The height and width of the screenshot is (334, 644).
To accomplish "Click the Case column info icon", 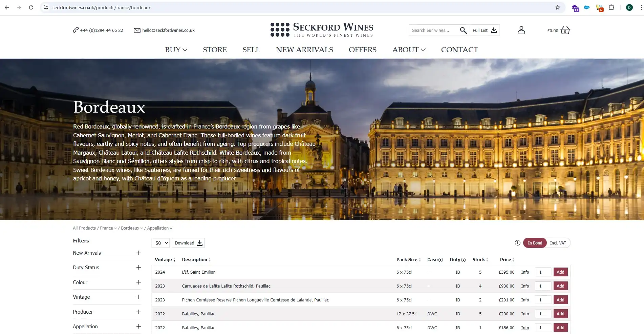I will [x=441, y=260].
